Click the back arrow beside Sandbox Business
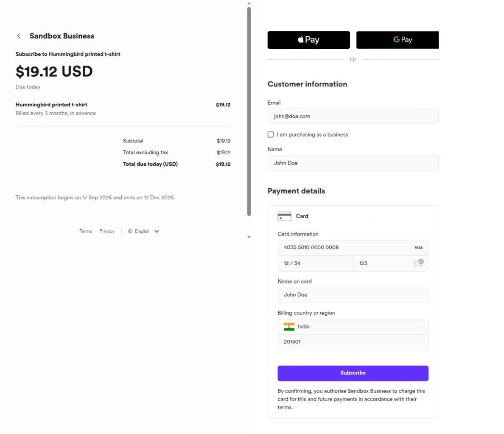This screenshot has width=504, height=434. [x=19, y=36]
